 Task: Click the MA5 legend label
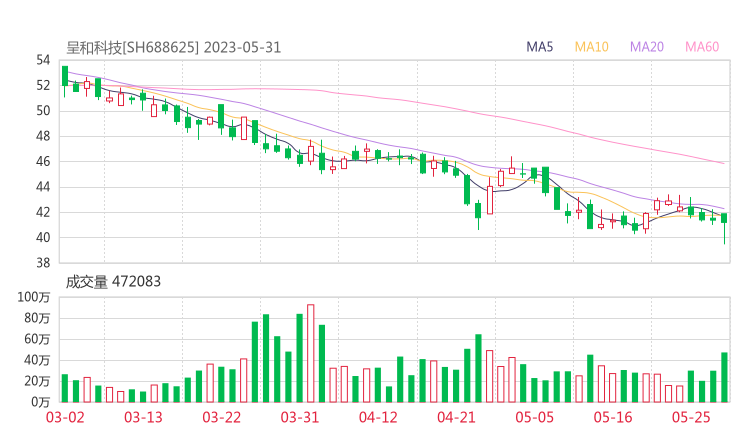539,47
